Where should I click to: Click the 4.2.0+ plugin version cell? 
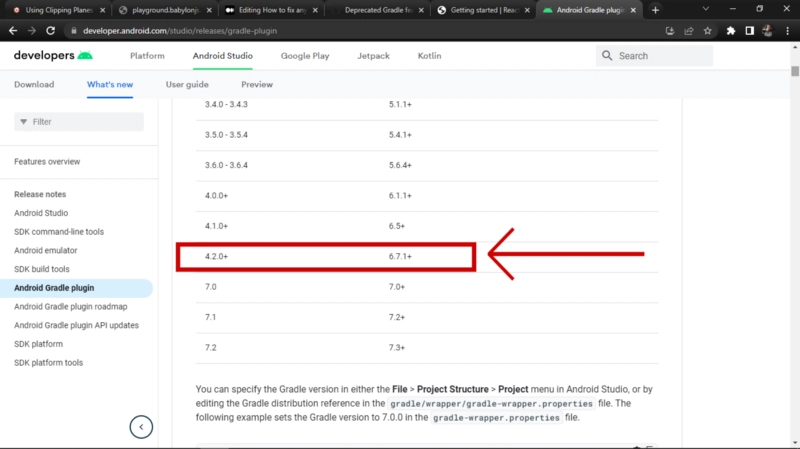tap(216, 256)
